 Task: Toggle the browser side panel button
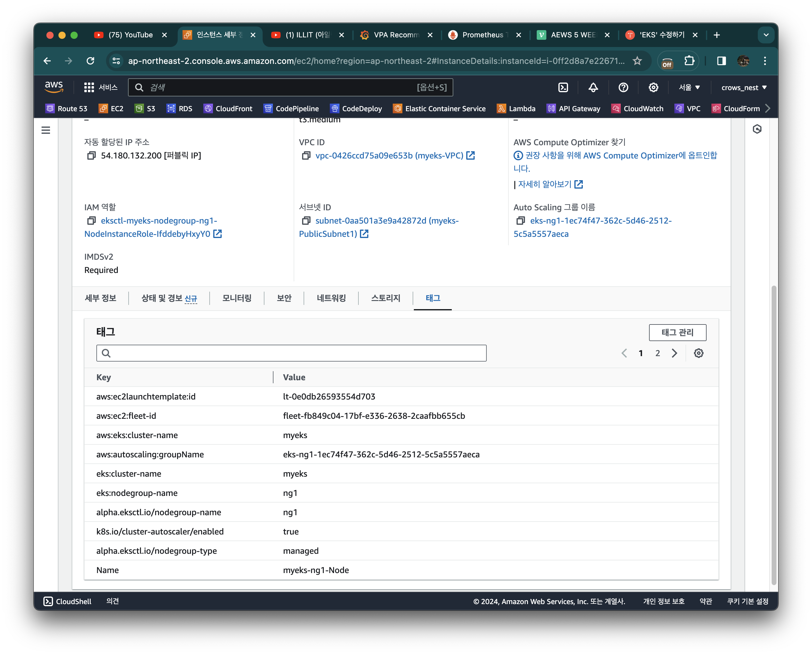pos(721,61)
